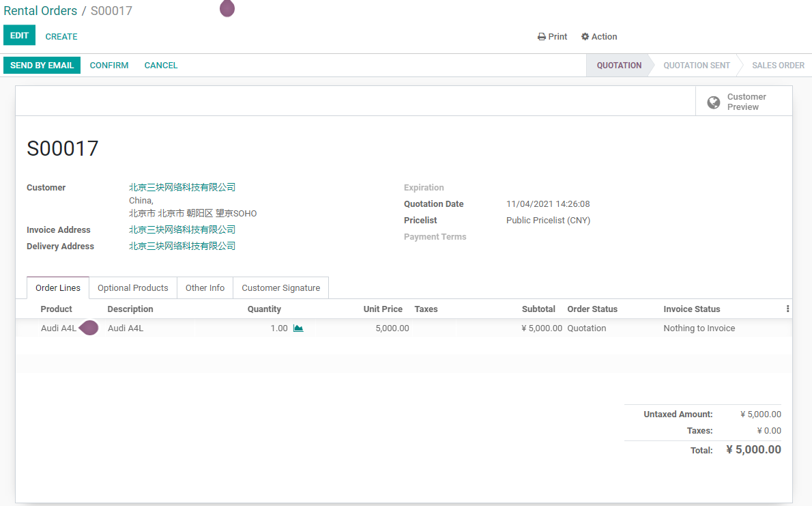812x506 pixels.
Task: Click the Send by Email button
Action: (42, 66)
